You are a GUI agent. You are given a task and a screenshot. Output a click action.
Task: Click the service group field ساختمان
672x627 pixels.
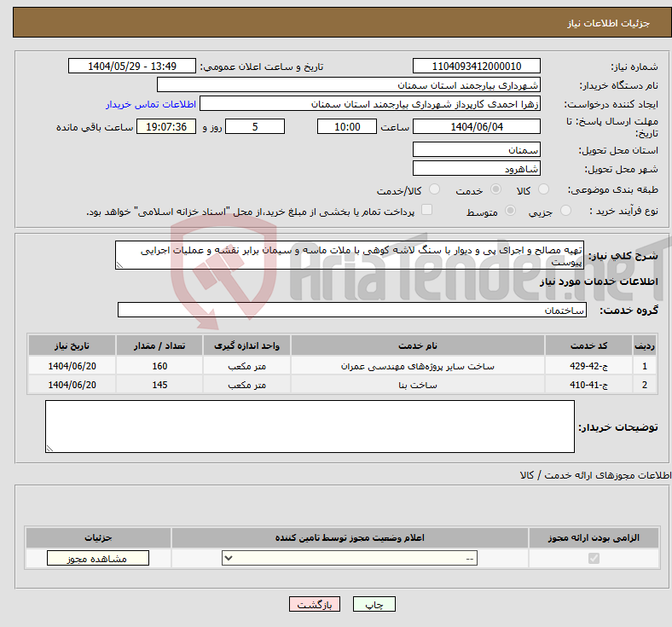click(352, 310)
